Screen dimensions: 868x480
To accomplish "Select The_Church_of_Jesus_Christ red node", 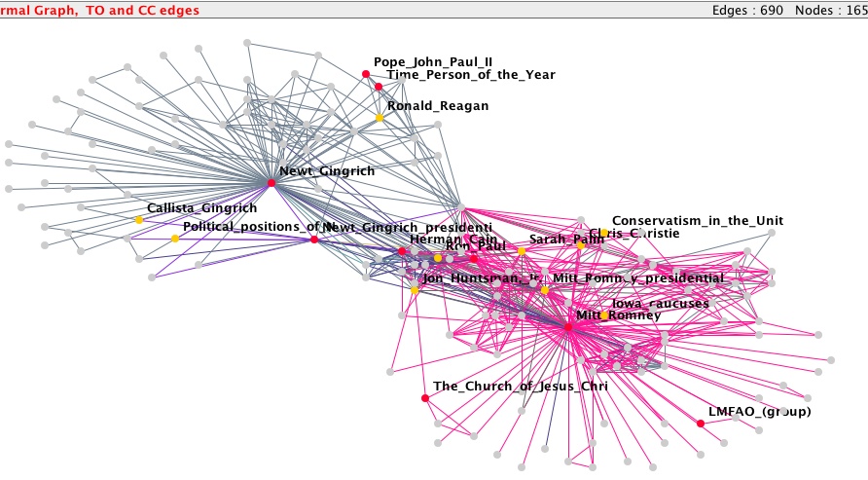I will click(425, 398).
